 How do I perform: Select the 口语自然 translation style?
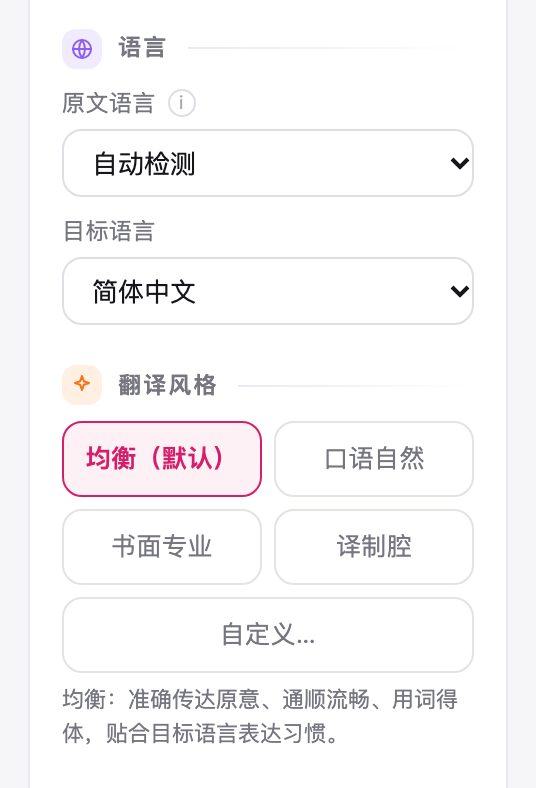374,459
